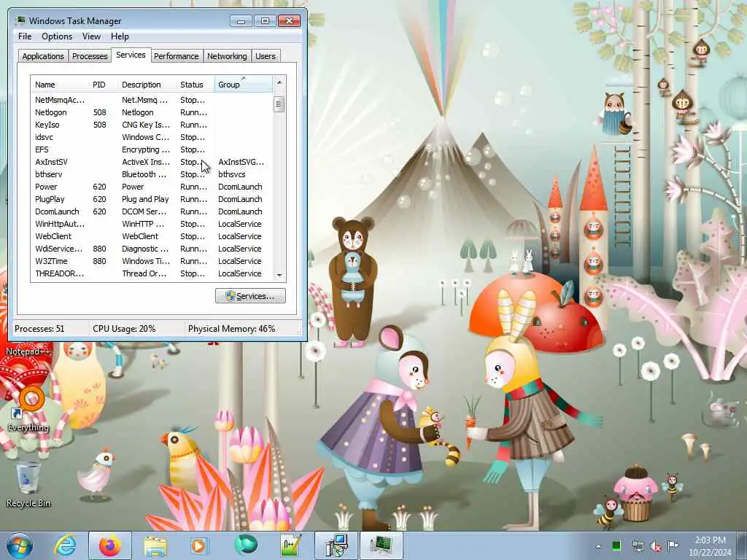
Task: Open Firefox from the taskbar
Action: (x=110, y=545)
